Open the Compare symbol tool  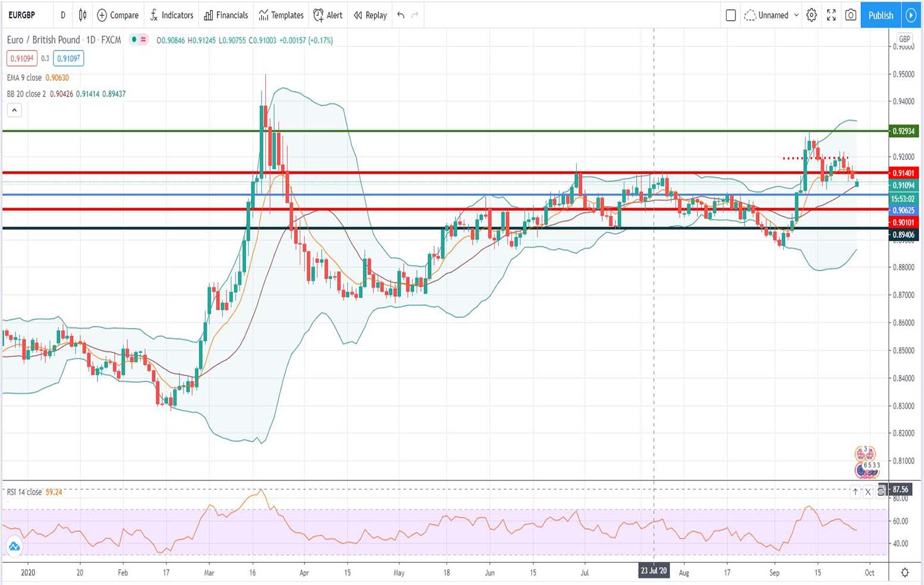click(x=117, y=15)
